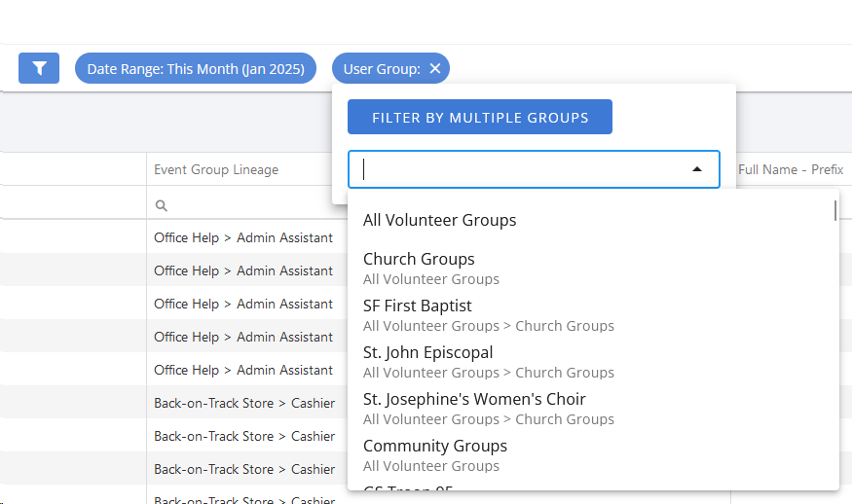
Task: Sort by Event Group Lineage column header
Action: click(216, 169)
